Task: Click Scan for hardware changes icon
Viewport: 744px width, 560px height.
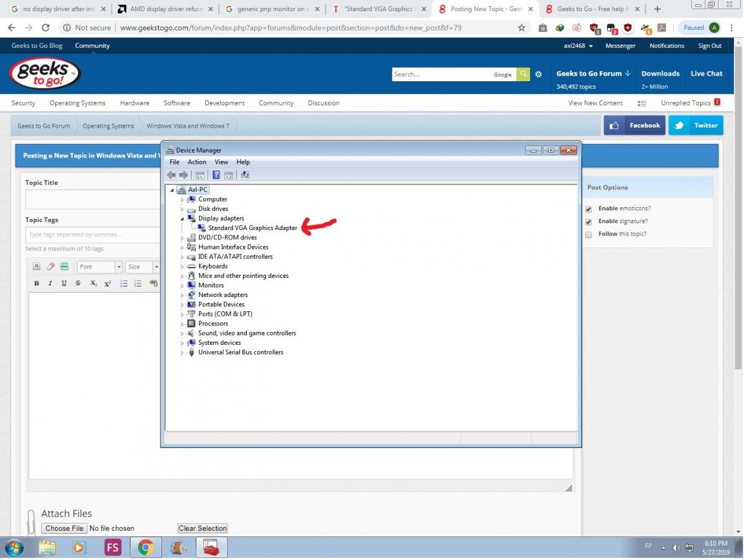Action: (245, 175)
